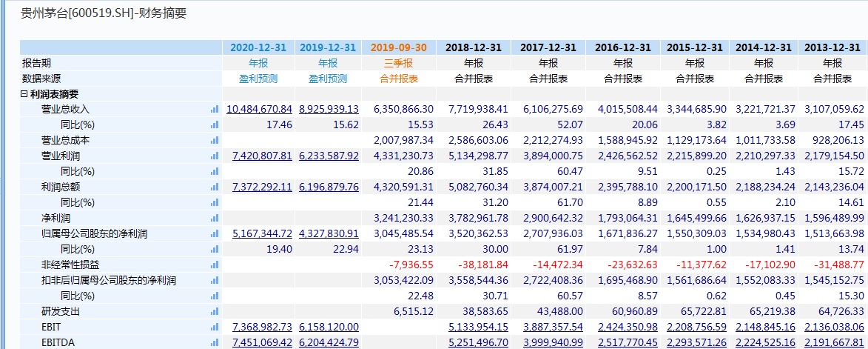
Task: Collapse the 利润表摘要 section
Action: pos(24,94)
